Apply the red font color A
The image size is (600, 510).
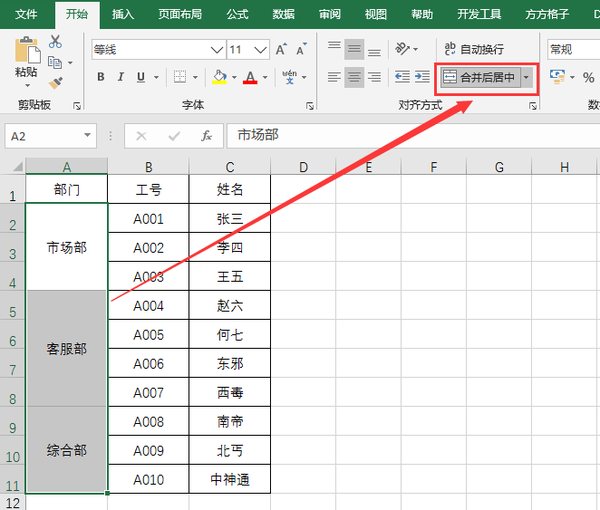250,77
